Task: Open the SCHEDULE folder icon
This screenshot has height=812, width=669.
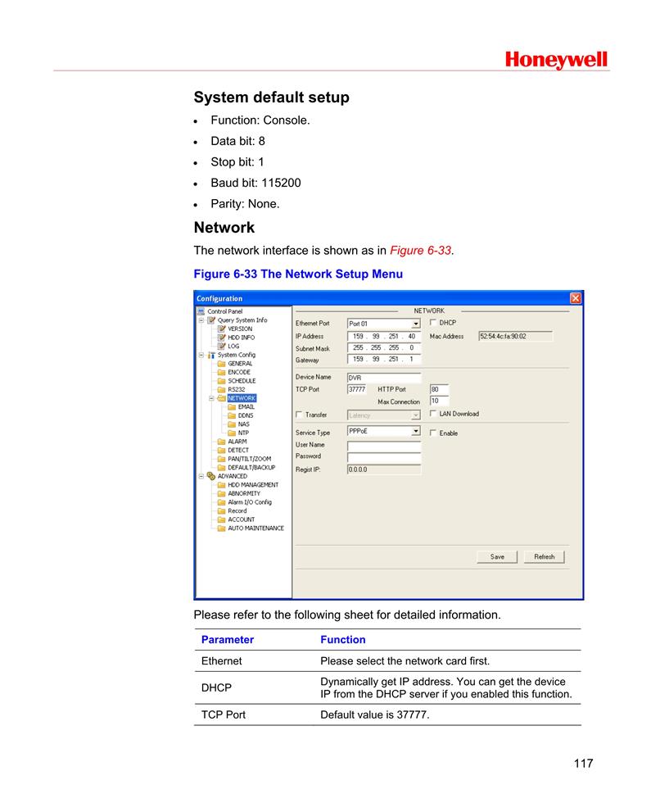Action: (x=221, y=381)
